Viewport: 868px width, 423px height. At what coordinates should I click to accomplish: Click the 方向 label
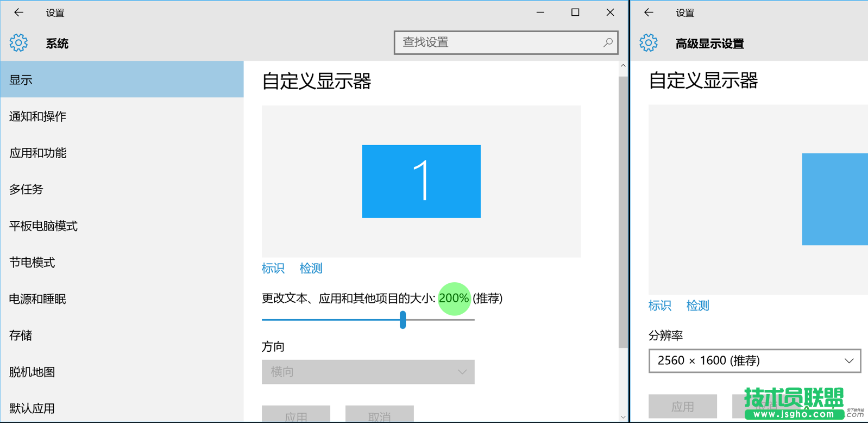273,346
